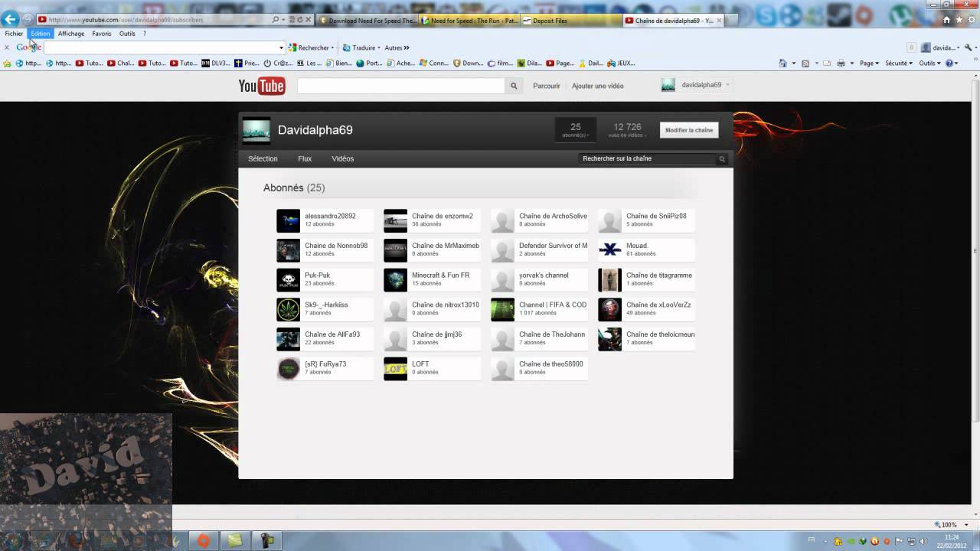This screenshot has height=551, width=980.
Task: Click Mouad. channel avatar thumbnail
Action: point(609,250)
